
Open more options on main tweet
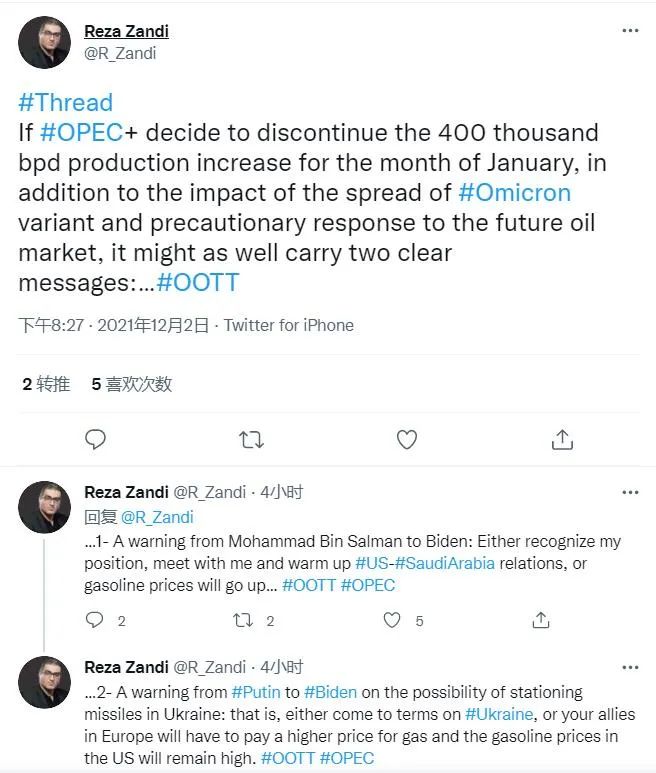tap(630, 31)
